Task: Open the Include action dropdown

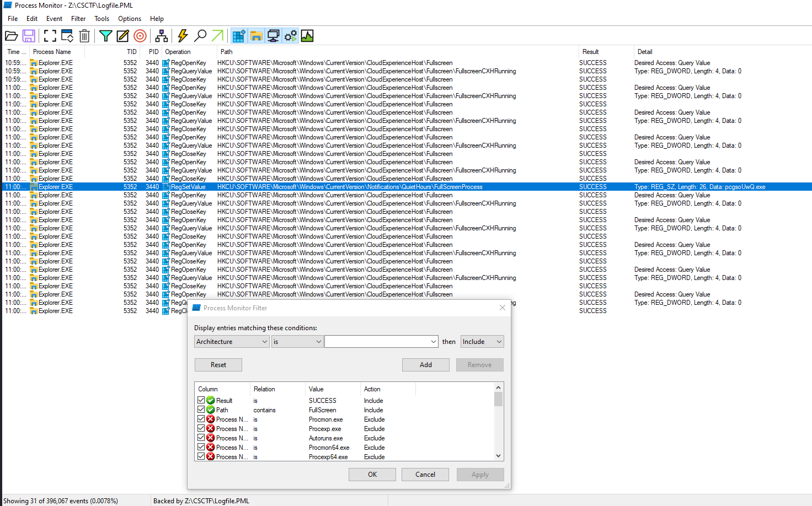Action: click(x=482, y=342)
